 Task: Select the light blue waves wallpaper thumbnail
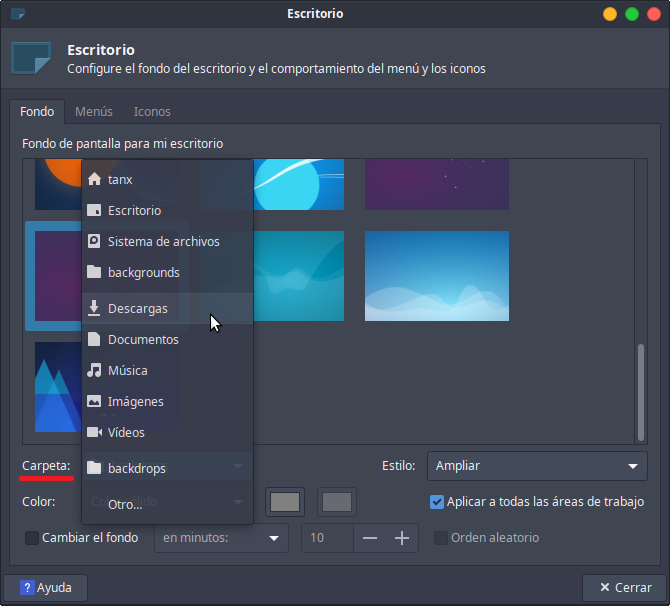pos(436,277)
